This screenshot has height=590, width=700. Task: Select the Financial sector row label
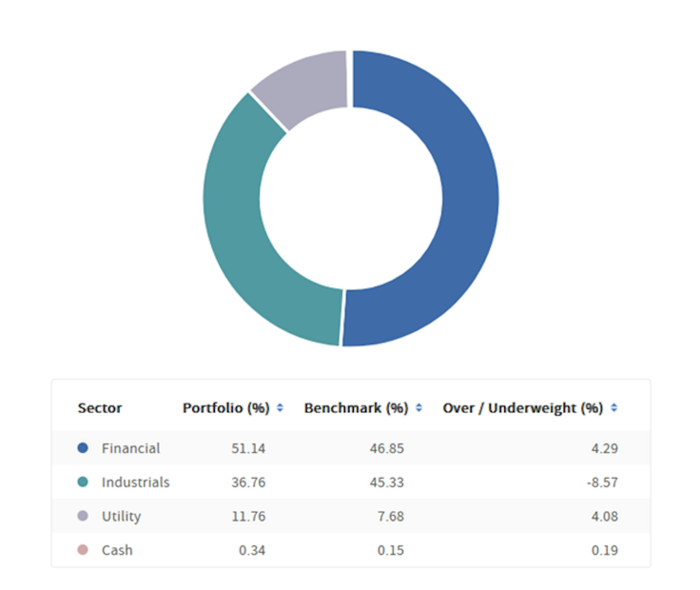pyautogui.click(x=131, y=448)
